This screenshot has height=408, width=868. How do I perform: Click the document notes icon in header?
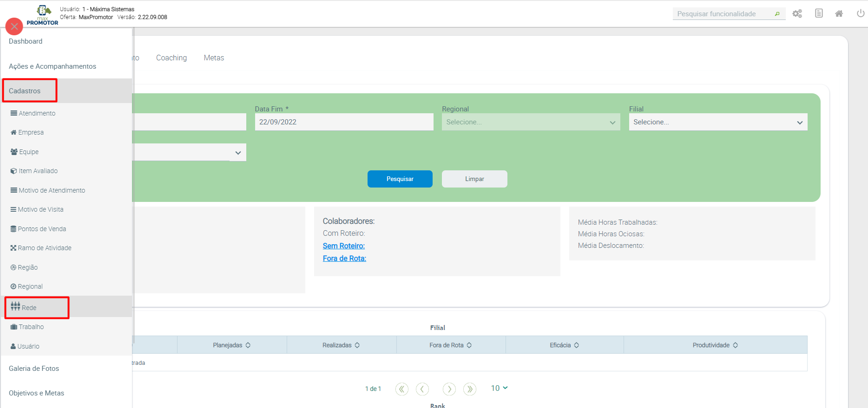pos(819,13)
